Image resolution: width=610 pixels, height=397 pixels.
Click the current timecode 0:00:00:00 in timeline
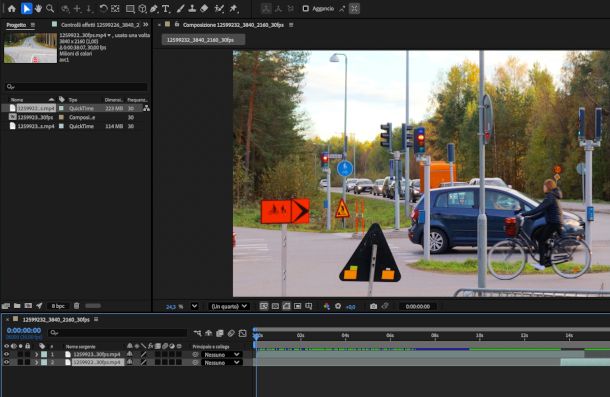tap(24, 330)
